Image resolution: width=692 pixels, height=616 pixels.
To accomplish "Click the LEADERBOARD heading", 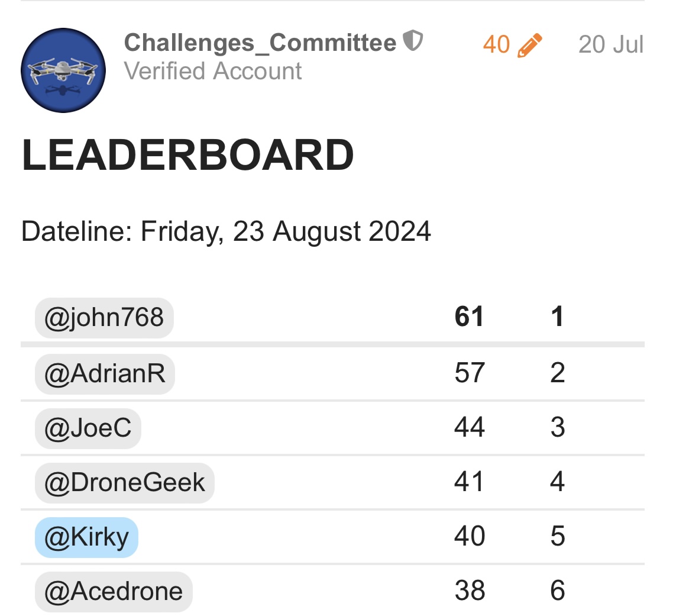I will (187, 154).
